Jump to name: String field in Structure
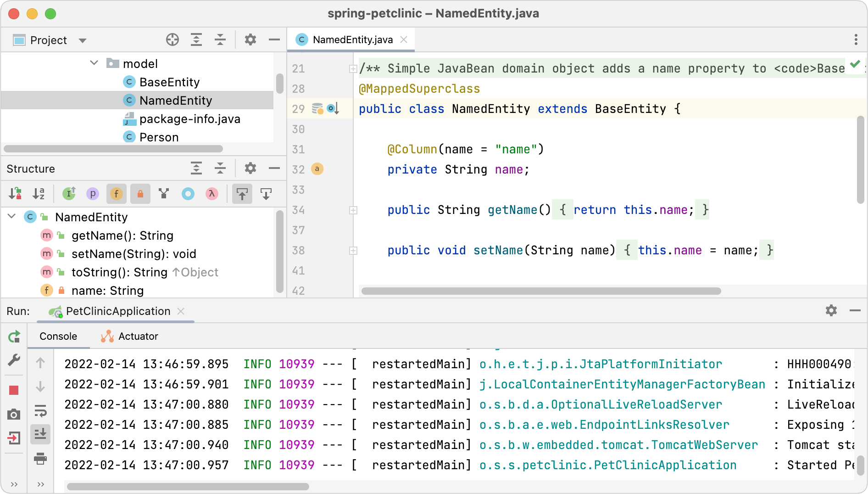Viewport: 868px width, 494px height. 107,291
